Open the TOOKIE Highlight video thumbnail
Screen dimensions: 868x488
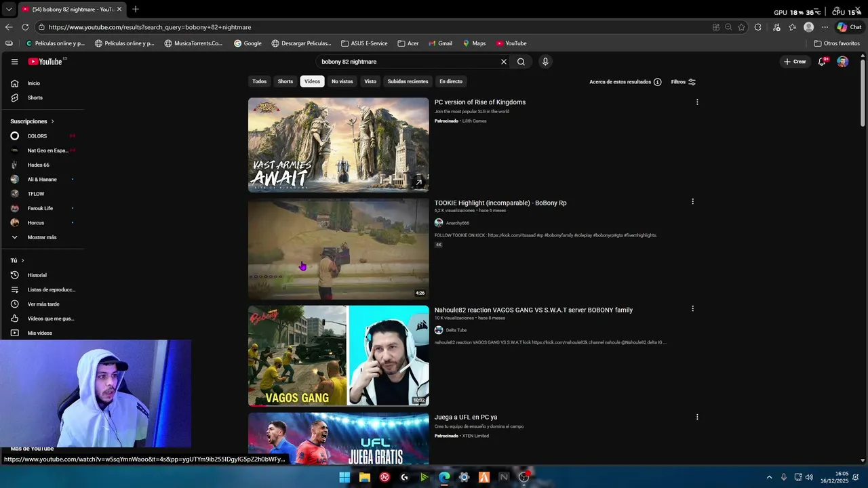(x=338, y=249)
